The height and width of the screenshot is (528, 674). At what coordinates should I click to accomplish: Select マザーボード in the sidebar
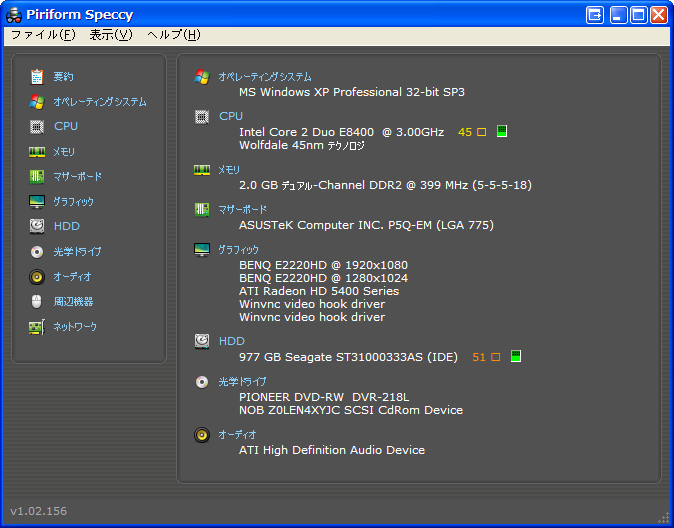pyautogui.click(x=77, y=176)
